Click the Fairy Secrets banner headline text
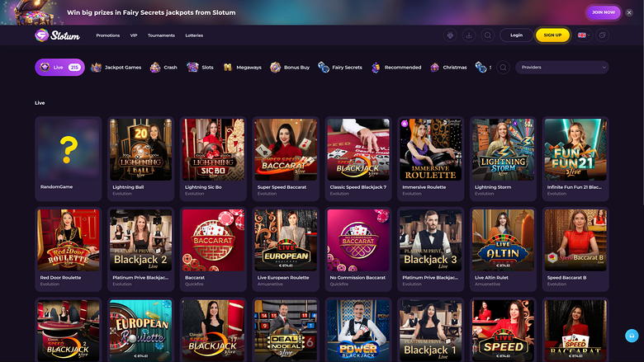This screenshot has height=362, width=644. click(x=151, y=12)
